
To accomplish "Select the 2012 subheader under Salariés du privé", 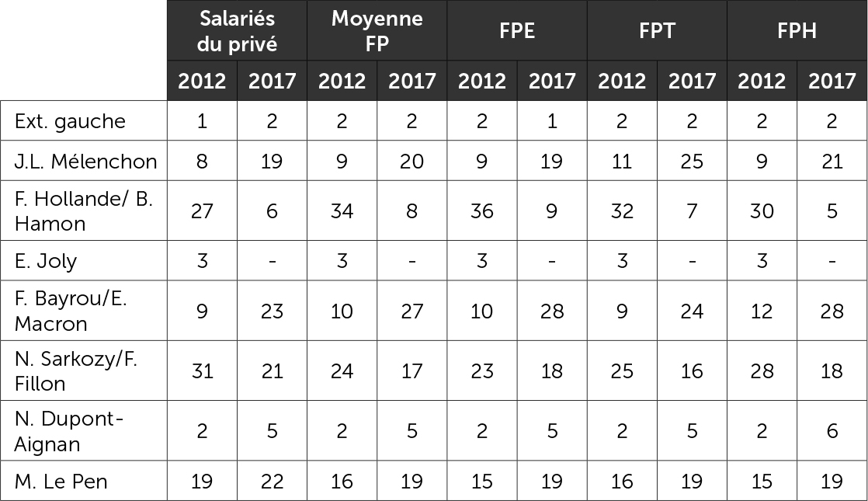I will click(x=202, y=81).
